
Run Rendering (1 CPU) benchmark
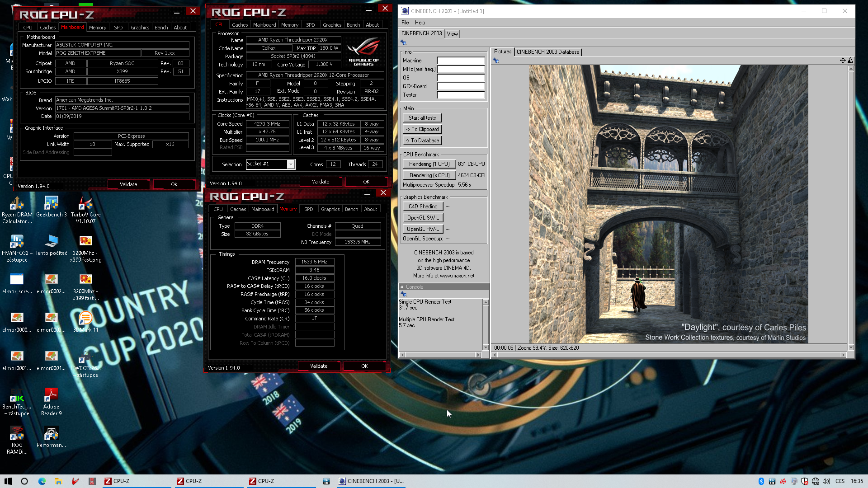pos(429,164)
